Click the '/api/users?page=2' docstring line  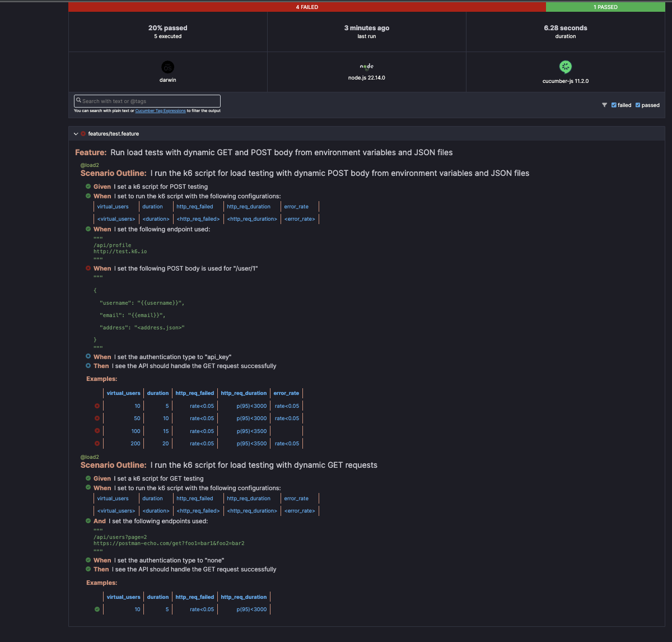(120, 537)
